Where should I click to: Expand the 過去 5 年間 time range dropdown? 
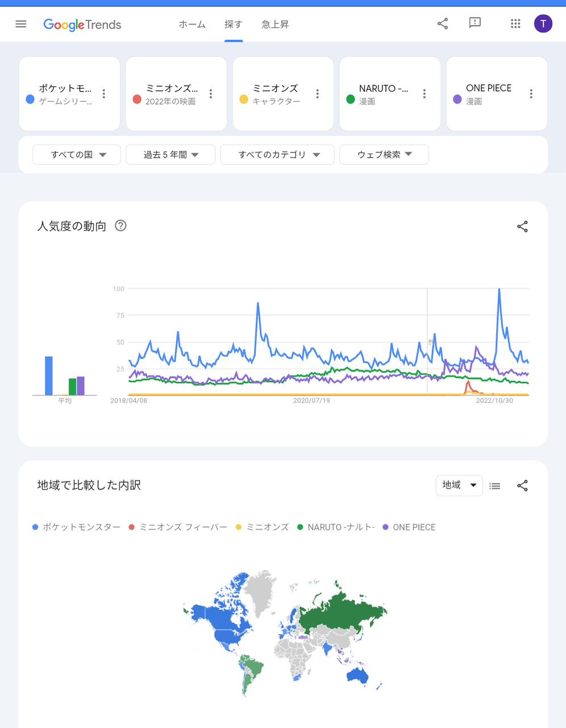coord(170,155)
